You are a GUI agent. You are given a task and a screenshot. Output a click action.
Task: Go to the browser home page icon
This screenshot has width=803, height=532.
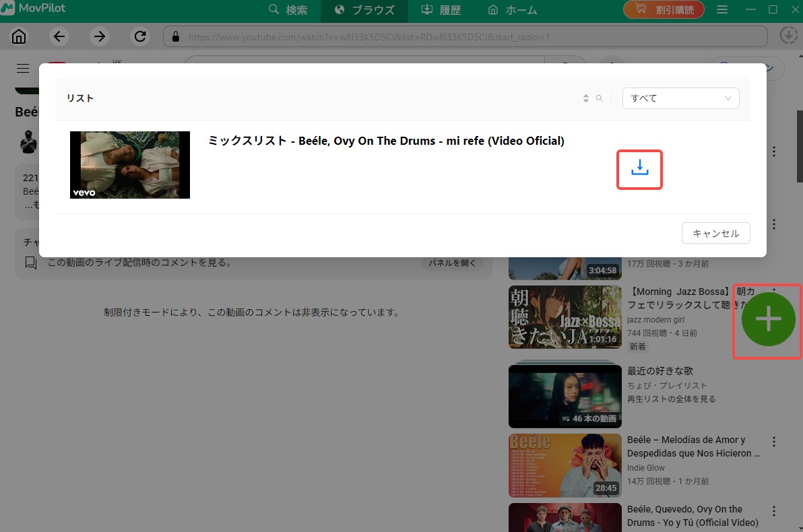[19, 36]
